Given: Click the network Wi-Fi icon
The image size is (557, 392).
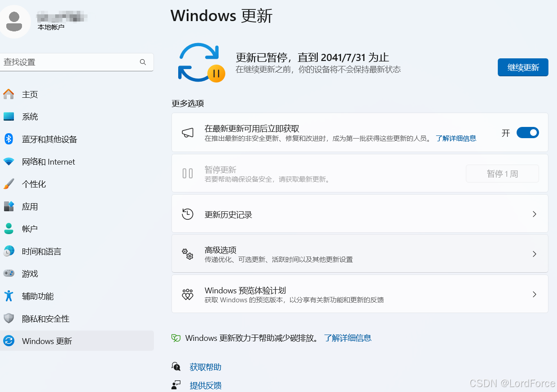Looking at the screenshot, I should click(9, 161).
